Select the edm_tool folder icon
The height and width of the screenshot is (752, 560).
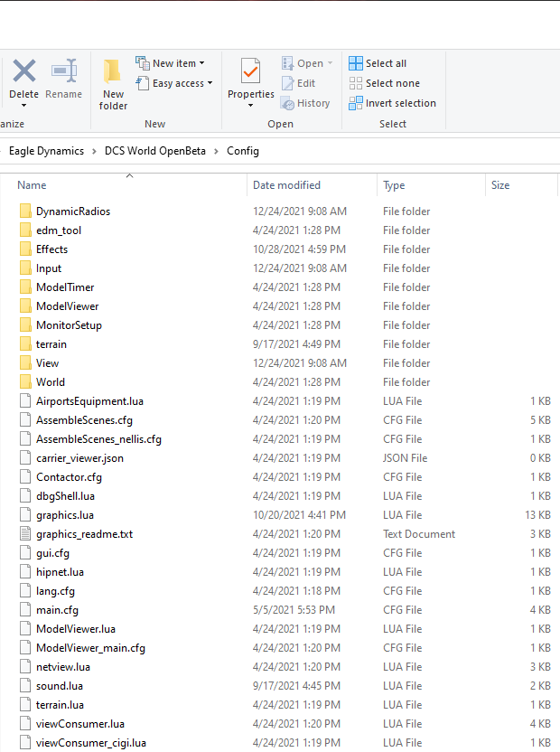(x=26, y=230)
